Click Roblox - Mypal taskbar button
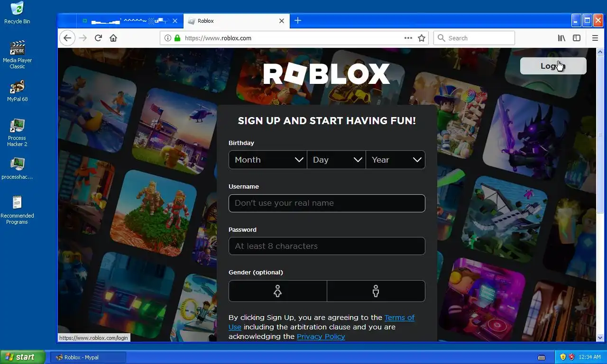The width and height of the screenshot is (607, 364). [x=88, y=357]
